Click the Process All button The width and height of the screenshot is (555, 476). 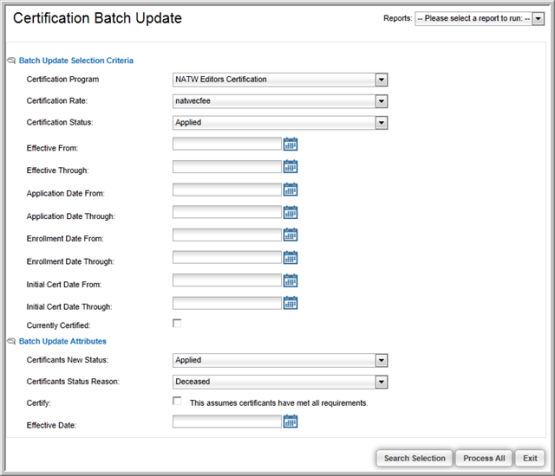coord(484,458)
